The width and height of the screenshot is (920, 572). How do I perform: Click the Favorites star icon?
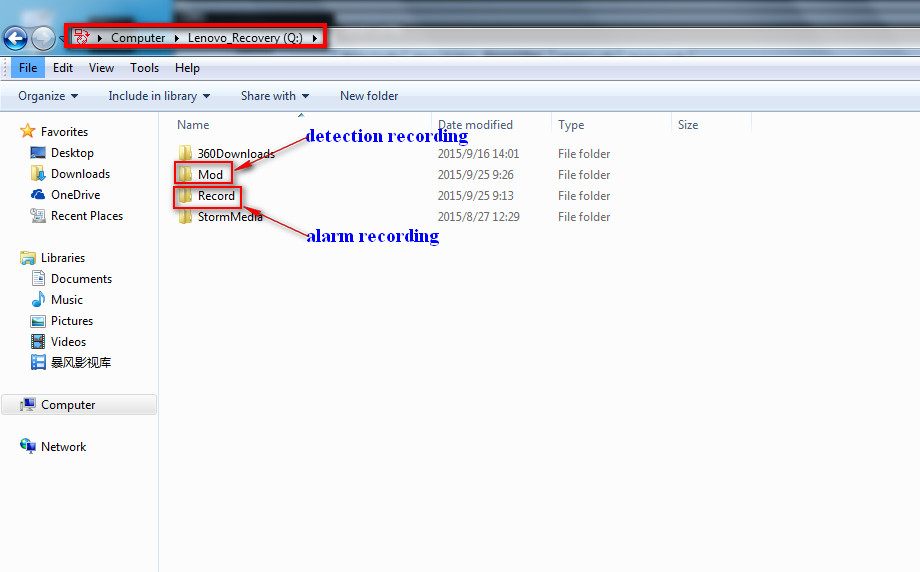[x=28, y=131]
